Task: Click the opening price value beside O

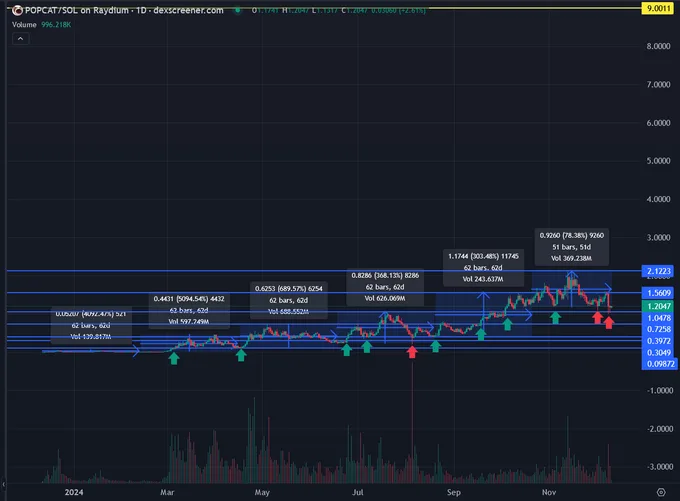Action: 268,10
